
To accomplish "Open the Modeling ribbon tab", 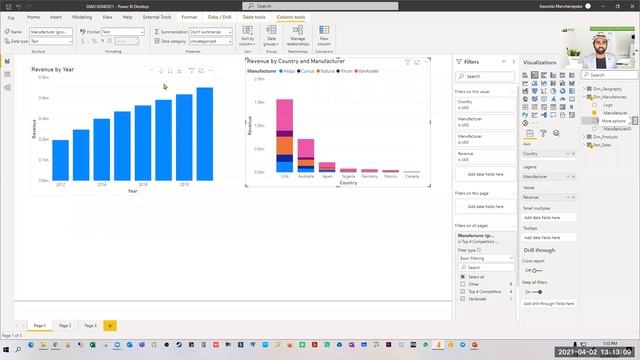I will point(82,17).
